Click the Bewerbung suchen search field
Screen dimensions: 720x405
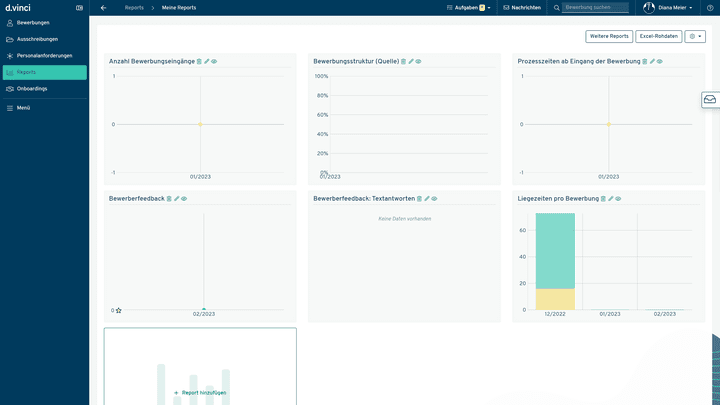596,7
